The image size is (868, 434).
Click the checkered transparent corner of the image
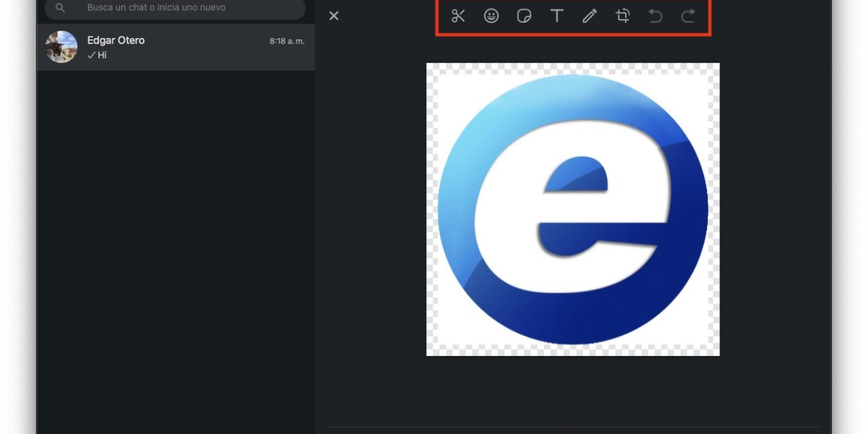tap(435, 347)
